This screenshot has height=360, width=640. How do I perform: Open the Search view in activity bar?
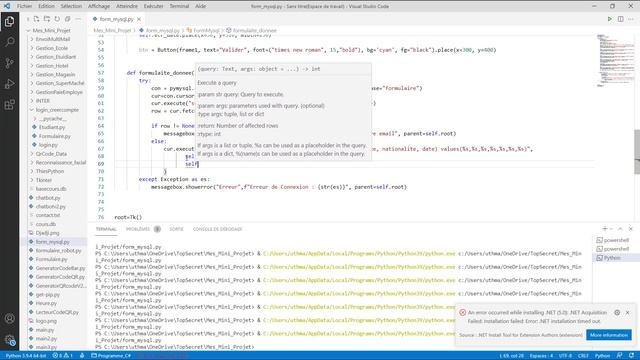pyautogui.click(x=9, y=42)
